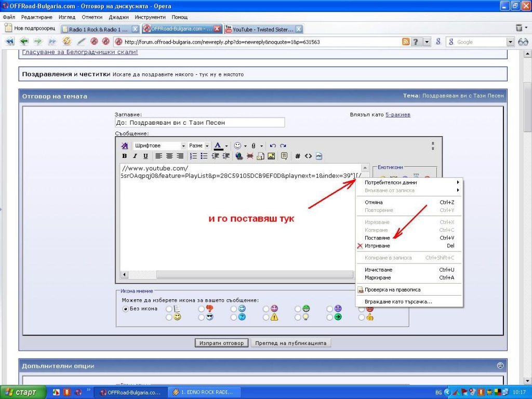Click the 'Заглавие' title input field
Image resolution: width=532 pixels, height=399 pixels.
click(x=200, y=123)
